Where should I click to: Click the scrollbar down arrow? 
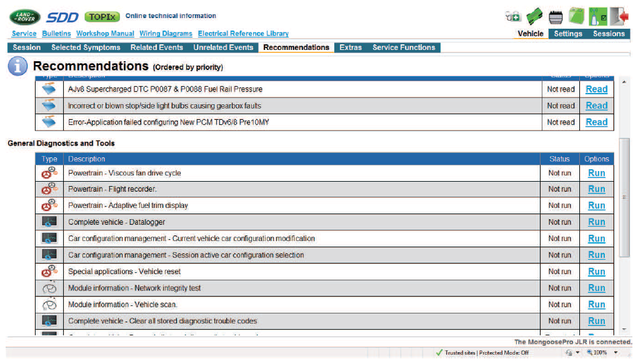(625, 330)
